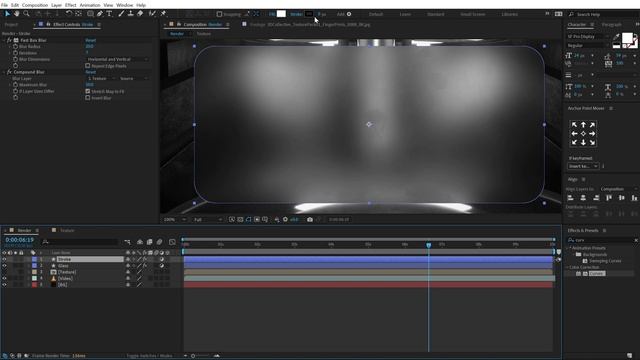This screenshot has height=360, width=640.
Task: Hide the BG layer eye
Action: click(x=4, y=285)
